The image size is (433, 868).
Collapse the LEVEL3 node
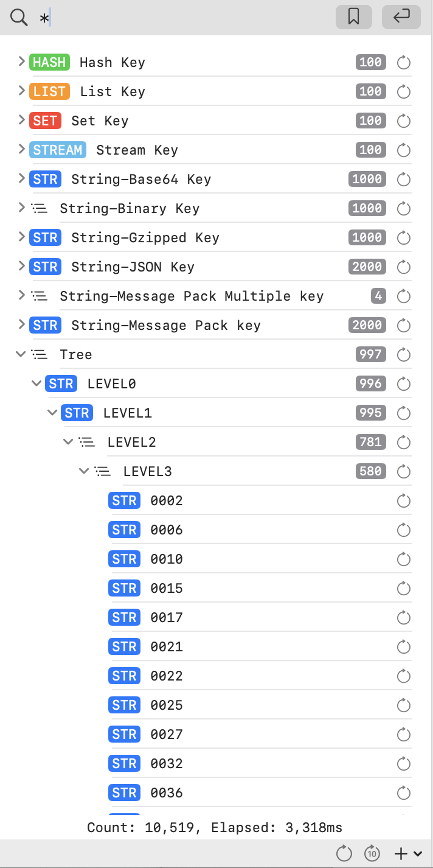(x=85, y=471)
